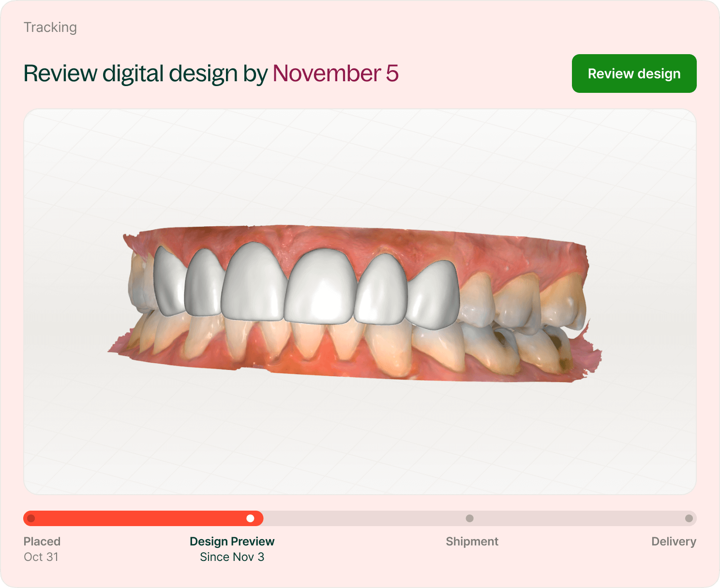Click the Placed step dot
Viewport: 720px width, 588px height.
(x=31, y=518)
